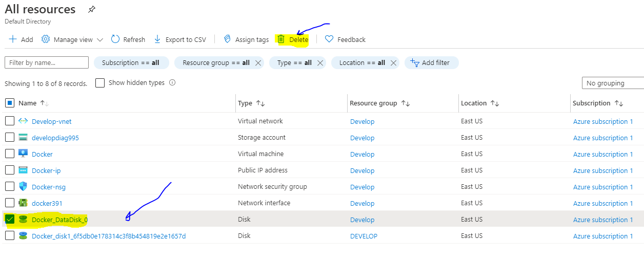Open the Develop-vnet resource link
644x261 pixels.
click(x=52, y=121)
